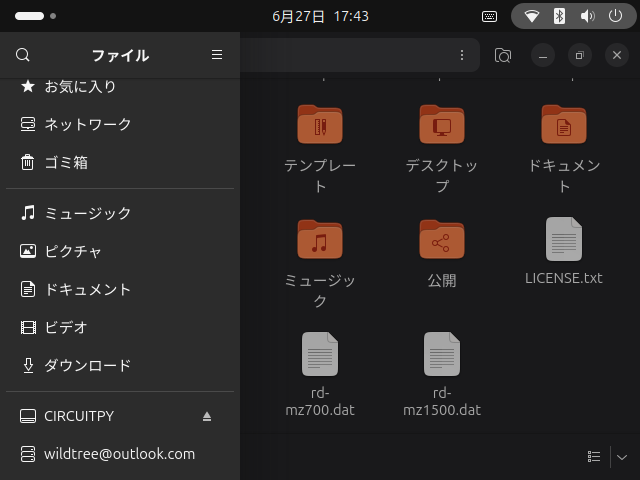The height and width of the screenshot is (480, 640).
Task: Open the Activities pill in top bar
Action: click(x=35, y=16)
